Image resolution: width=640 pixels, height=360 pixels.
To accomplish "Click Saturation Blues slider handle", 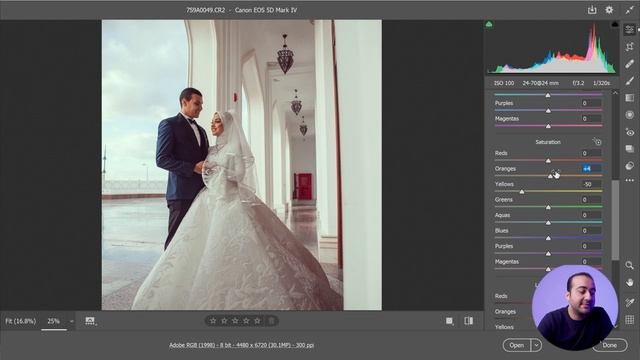I will coord(548,238).
